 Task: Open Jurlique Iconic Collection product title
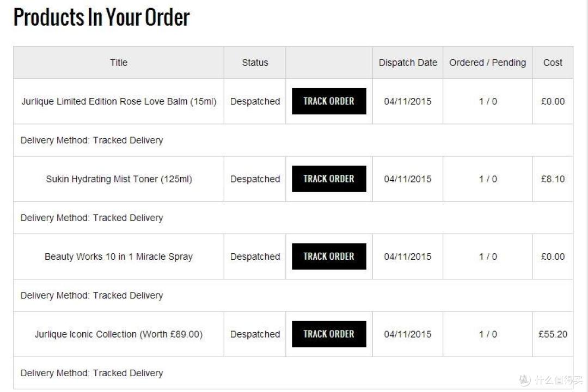click(119, 334)
